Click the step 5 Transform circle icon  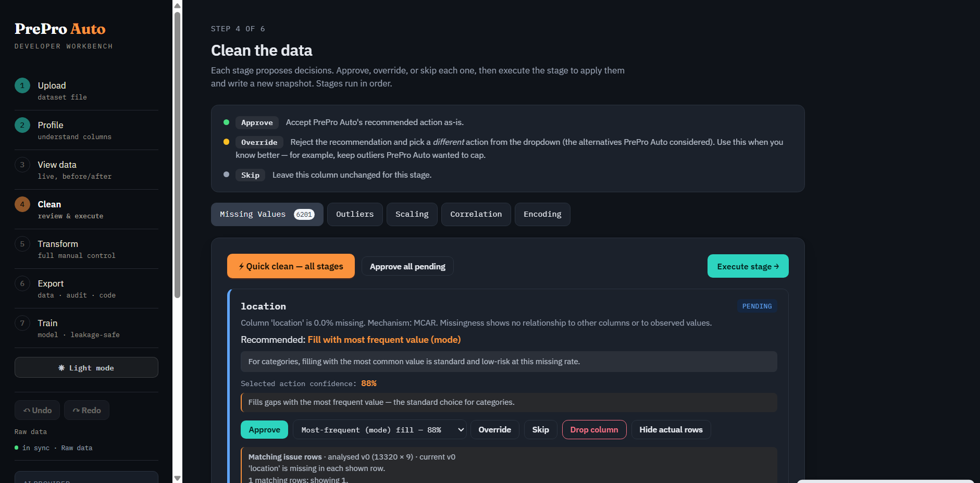(x=22, y=244)
